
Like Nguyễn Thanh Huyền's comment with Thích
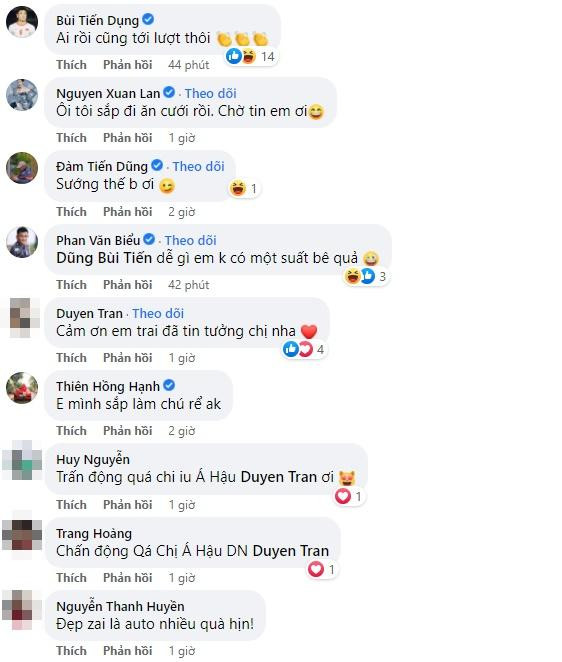click(71, 651)
